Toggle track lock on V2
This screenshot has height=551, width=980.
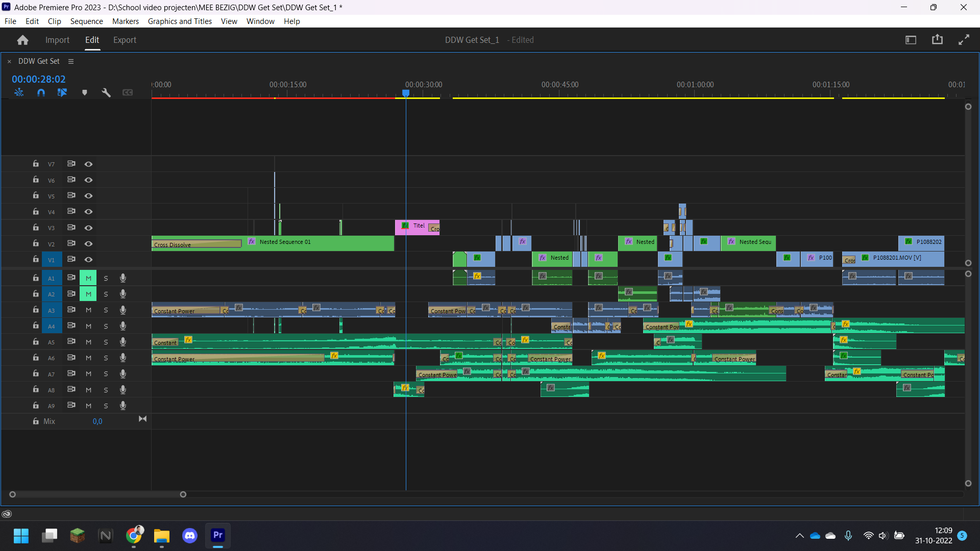point(36,243)
